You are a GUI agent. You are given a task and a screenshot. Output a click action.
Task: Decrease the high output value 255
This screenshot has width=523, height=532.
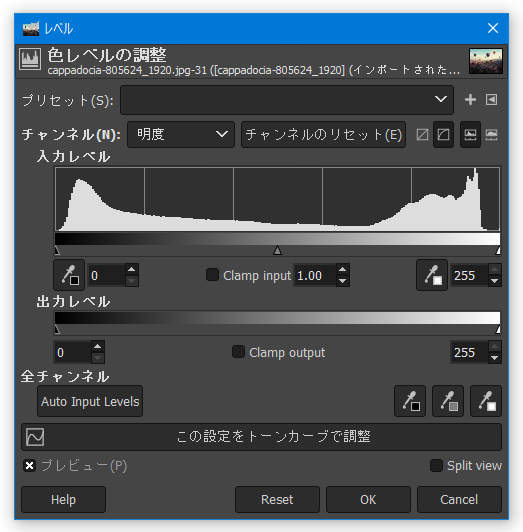pyautogui.click(x=494, y=358)
